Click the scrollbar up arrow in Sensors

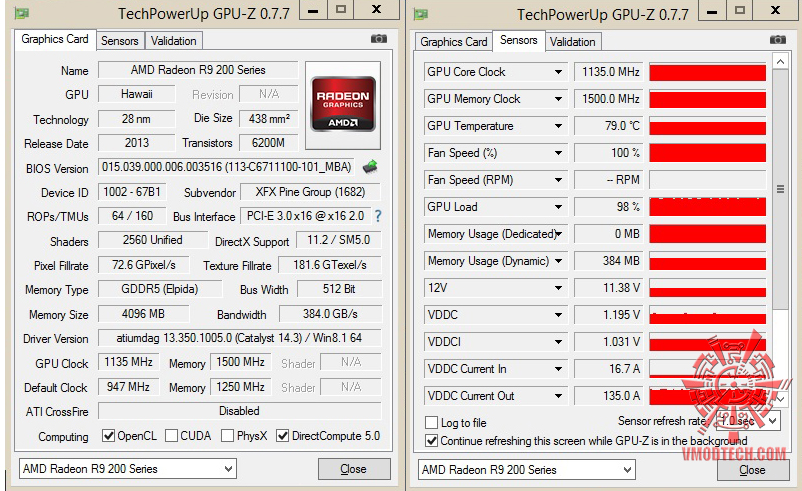pos(780,62)
